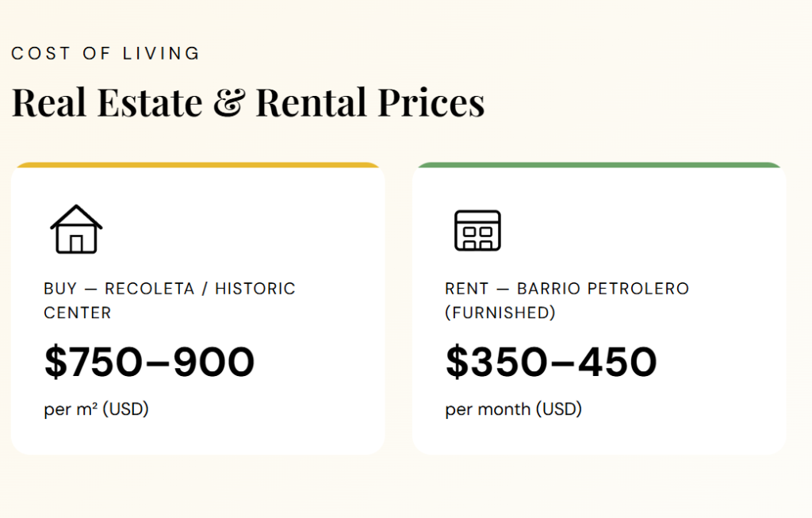Click the "per m² (USD)" unit text
This screenshot has width=812, height=518.
[97, 409]
